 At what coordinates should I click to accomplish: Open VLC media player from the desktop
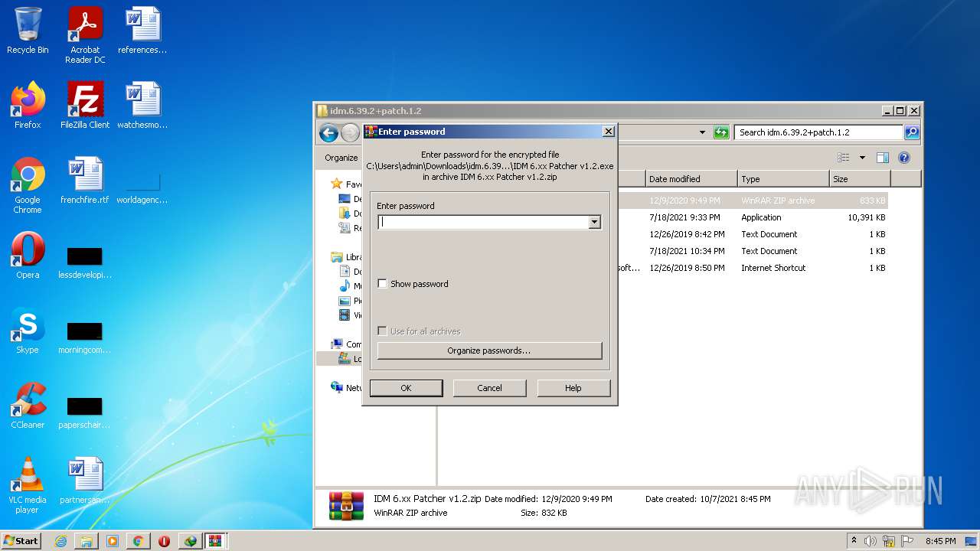click(28, 485)
